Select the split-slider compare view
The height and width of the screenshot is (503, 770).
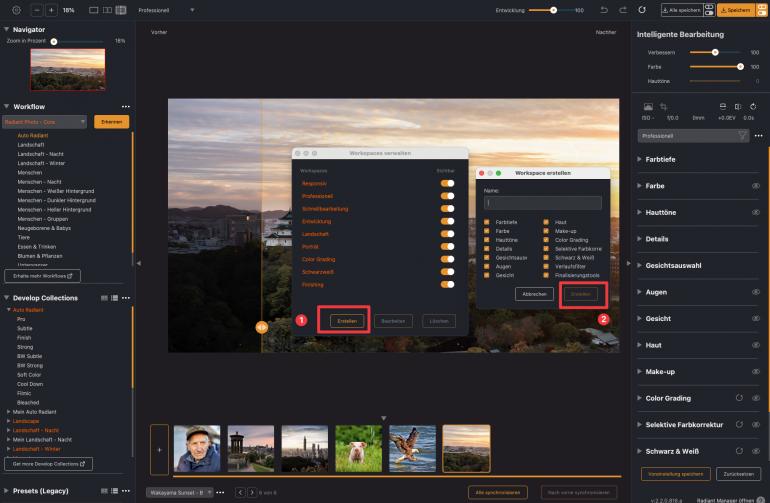[121, 10]
